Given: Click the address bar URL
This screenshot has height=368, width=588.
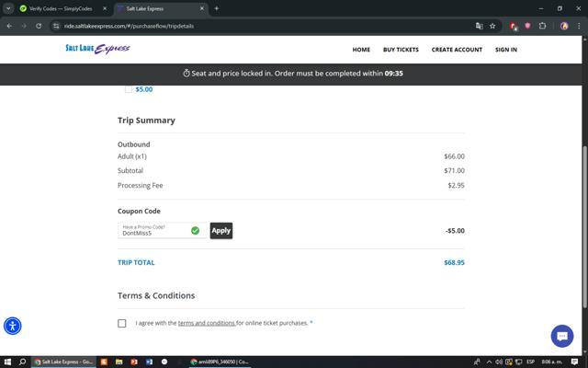Looking at the screenshot, I should pos(129,26).
